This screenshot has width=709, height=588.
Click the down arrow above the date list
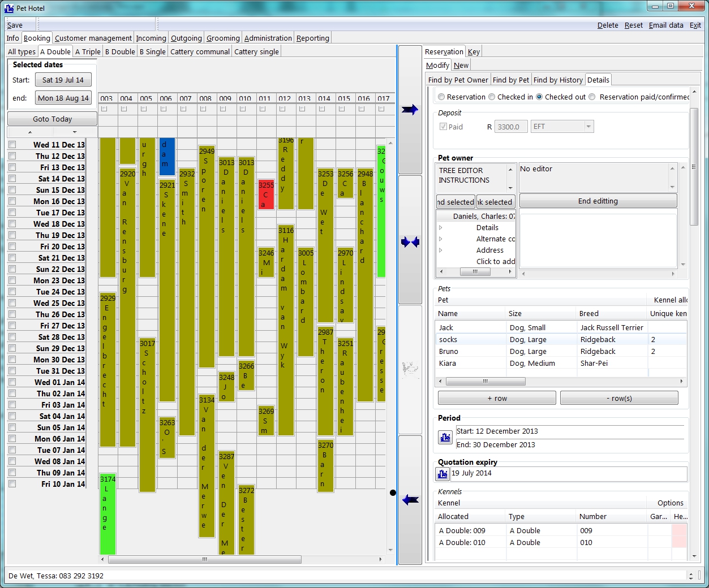pyautogui.click(x=74, y=132)
